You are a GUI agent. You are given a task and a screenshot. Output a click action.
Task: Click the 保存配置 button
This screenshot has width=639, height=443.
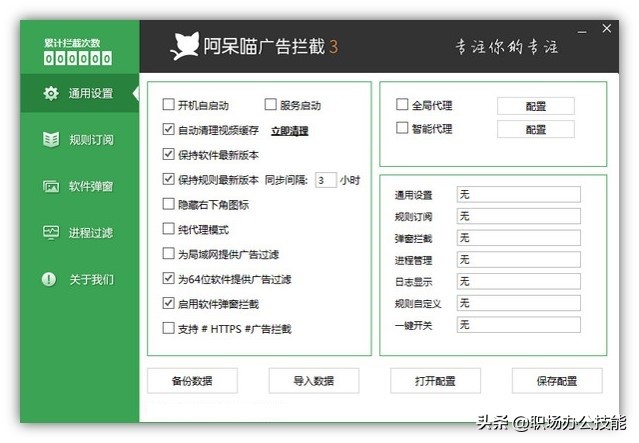click(557, 381)
